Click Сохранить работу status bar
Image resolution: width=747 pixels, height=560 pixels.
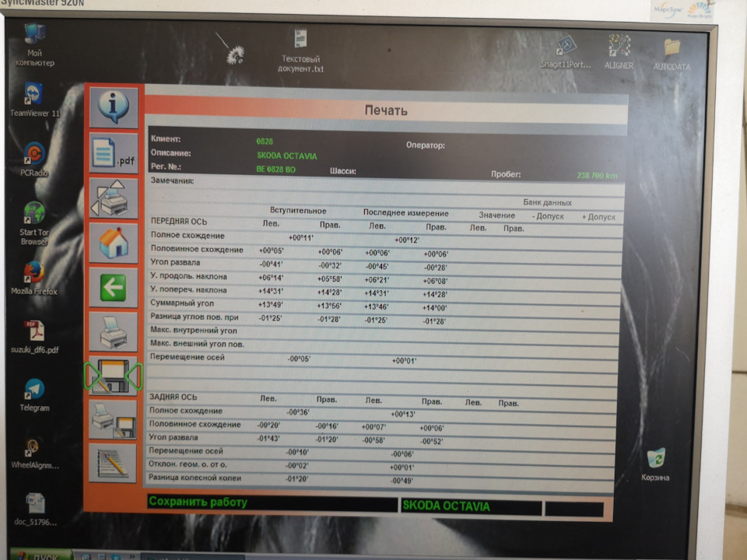[x=272, y=502]
